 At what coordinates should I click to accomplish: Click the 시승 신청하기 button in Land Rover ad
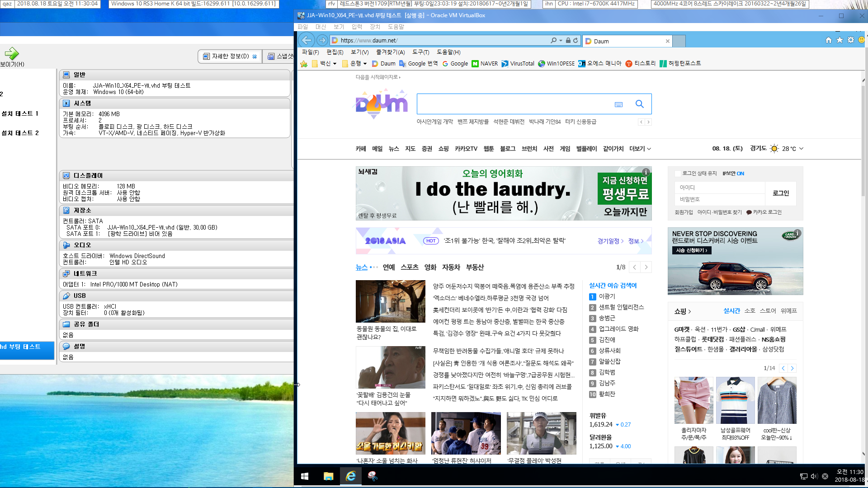pos(692,250)
